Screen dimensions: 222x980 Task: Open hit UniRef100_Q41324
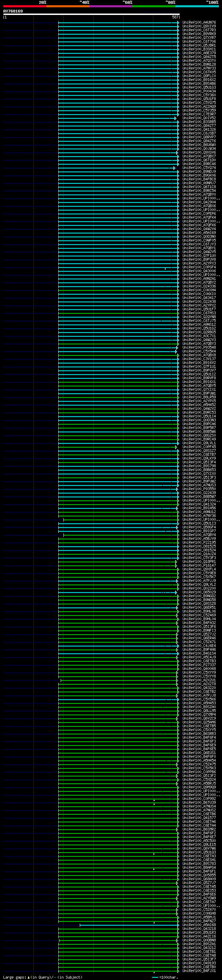click(x=199, y=504)
